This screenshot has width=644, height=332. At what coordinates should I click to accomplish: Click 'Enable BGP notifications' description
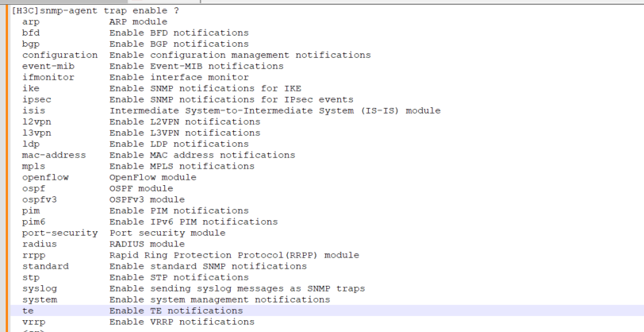[x=179, y=44]
